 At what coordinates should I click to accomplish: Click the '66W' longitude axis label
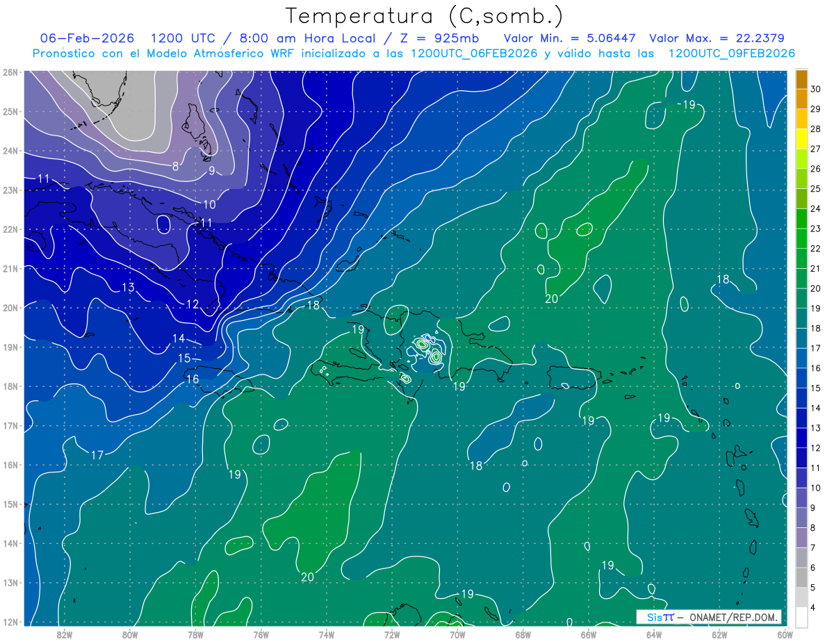coord(588,634)
